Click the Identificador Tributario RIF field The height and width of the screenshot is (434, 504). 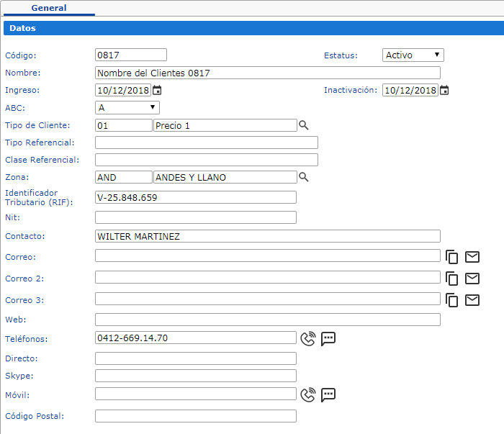pos(195,197)
